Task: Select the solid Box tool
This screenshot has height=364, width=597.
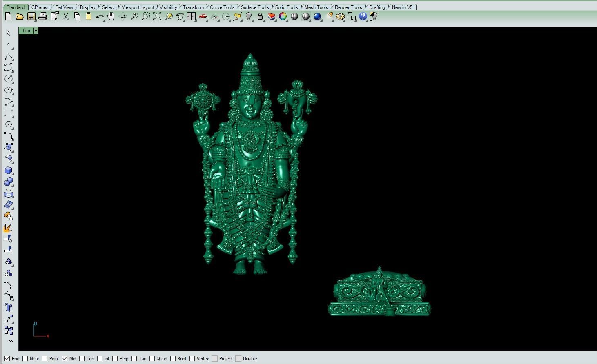Action: click(x=9, y=170)
